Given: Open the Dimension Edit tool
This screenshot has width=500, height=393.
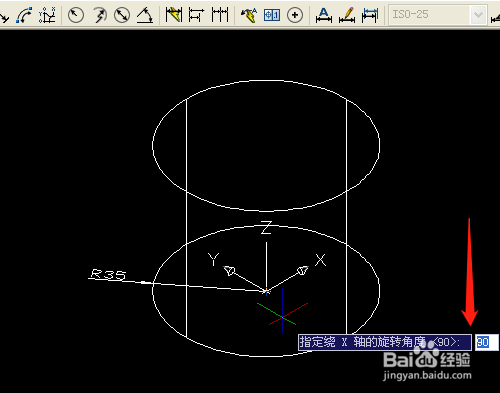Looking at the screenshot, I should pos(324,15).
